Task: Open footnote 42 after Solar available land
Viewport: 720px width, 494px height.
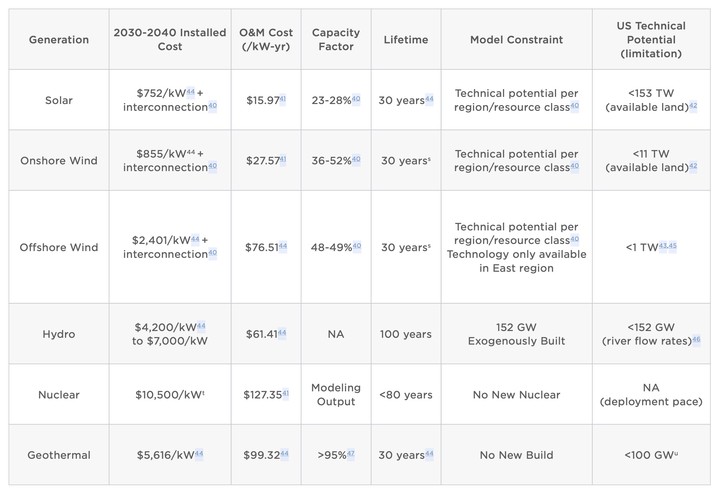Action: 693,106
